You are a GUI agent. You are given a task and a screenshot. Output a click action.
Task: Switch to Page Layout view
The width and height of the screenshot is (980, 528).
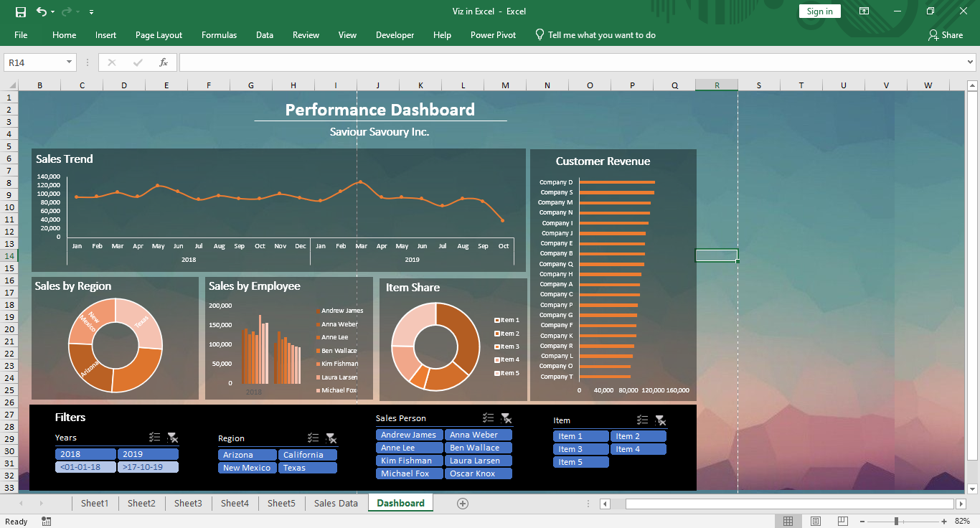(x=816, y=520)
